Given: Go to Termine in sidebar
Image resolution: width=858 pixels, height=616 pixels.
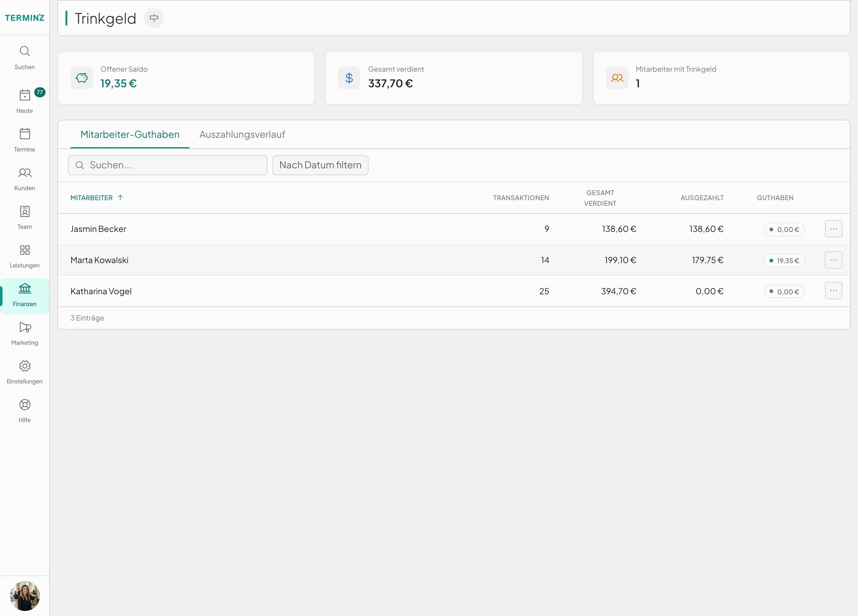Looking at the screenshot, I should pyautogui.click(x=25, y=140).
